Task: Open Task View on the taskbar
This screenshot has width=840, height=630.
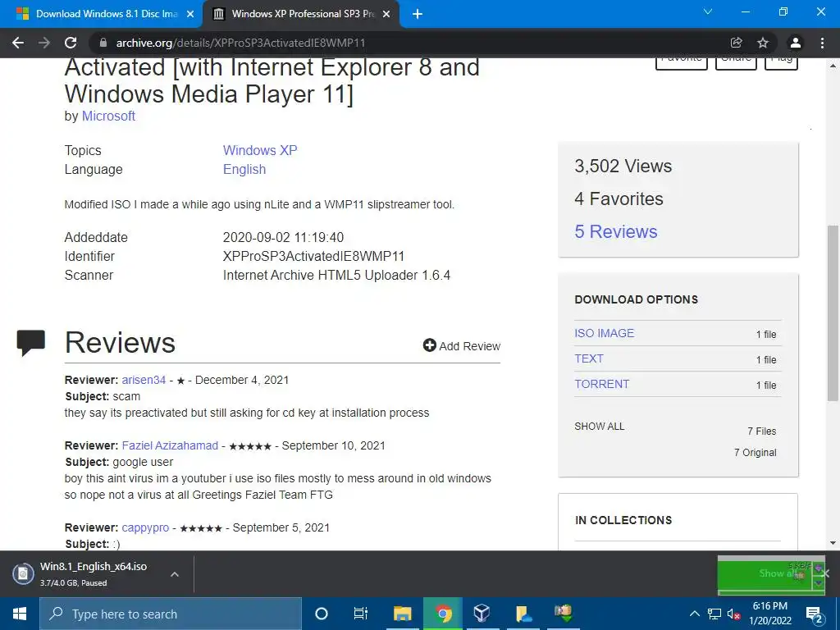Action: 361,614
